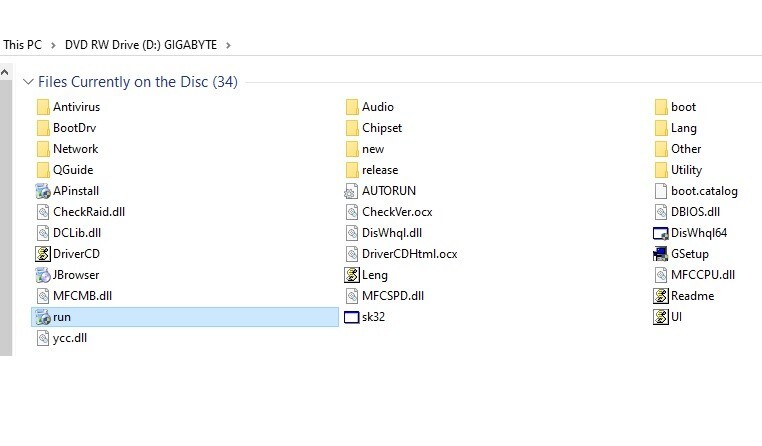Screen dimensions: 762x446
Task: Select the AUTORUN settings file icon
Action: point(351,191)
